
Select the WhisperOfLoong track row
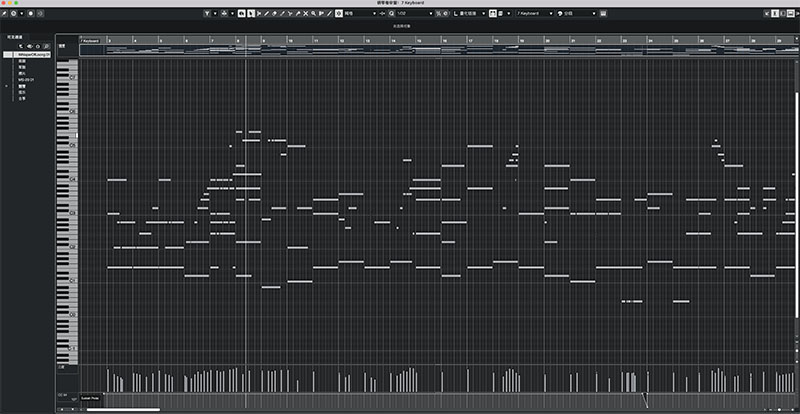[28, 54]
